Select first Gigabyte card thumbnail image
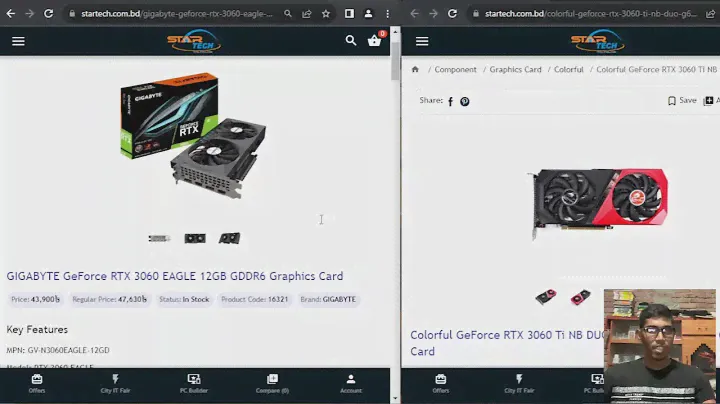This screenshot has height=404, width=720. pyautogui.click(x=159, y=239)
